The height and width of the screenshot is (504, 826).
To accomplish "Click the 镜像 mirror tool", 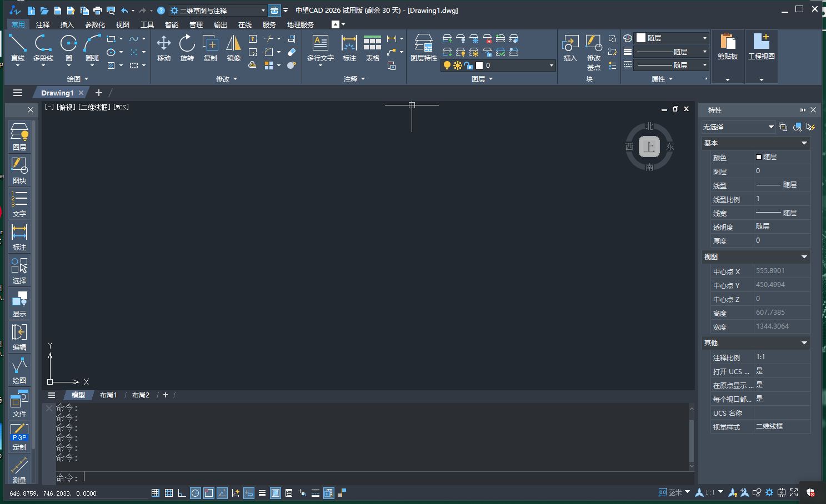I will (234, 48).
